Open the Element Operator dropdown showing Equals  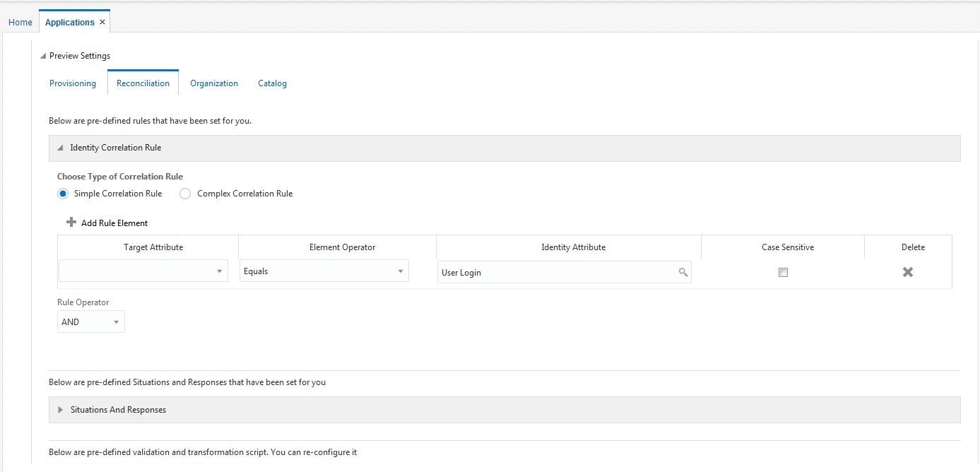click(x=401, y=271)
